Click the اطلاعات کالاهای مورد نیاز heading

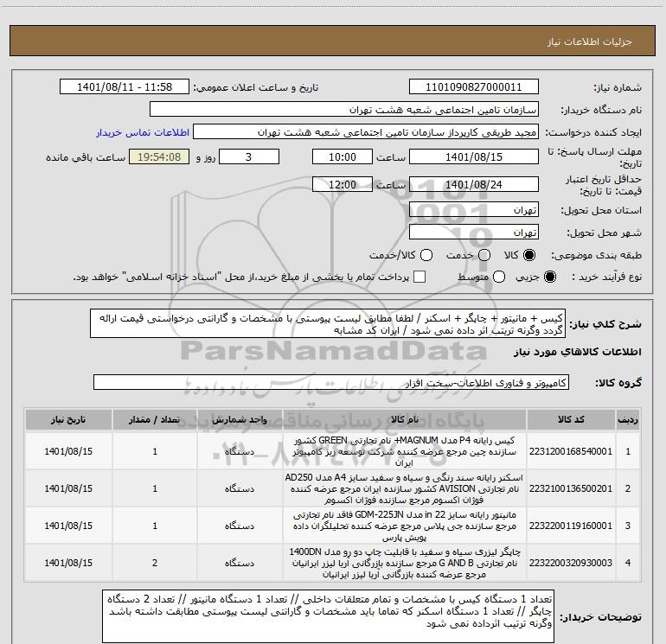pos(577,352)
